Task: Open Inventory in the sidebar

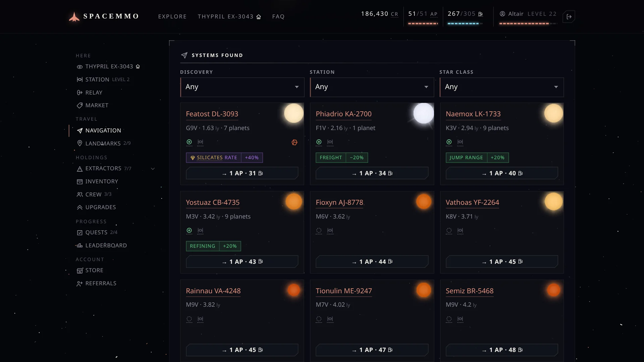Action: pos(97,182)
